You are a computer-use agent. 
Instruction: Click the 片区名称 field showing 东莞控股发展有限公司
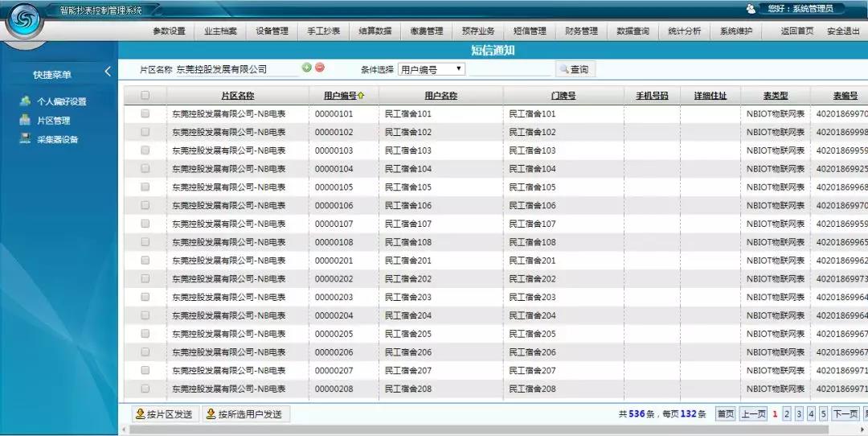tap(236, 69)
